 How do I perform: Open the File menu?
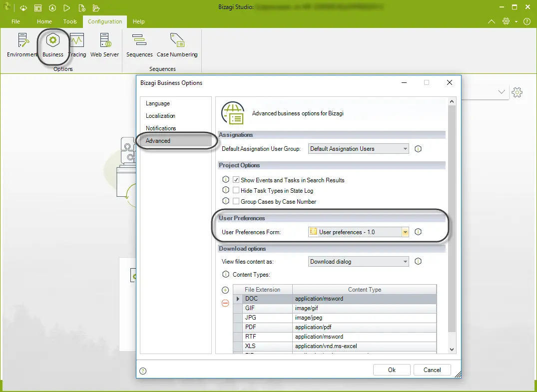point(16,21)
